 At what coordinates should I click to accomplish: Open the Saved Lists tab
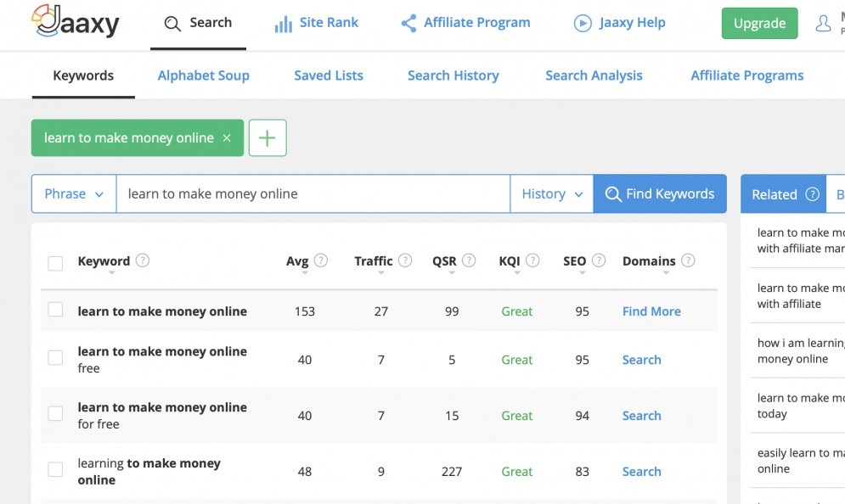[328, 76]
